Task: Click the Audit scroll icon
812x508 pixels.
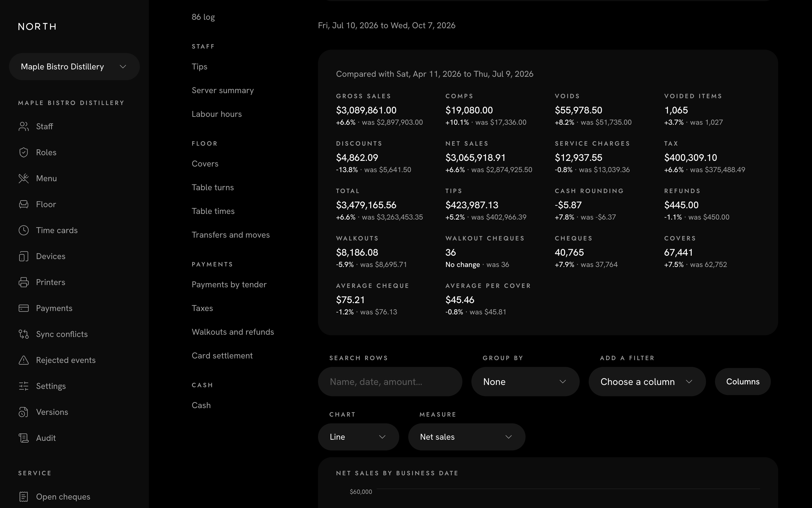Action: click(x=23, y=438)
